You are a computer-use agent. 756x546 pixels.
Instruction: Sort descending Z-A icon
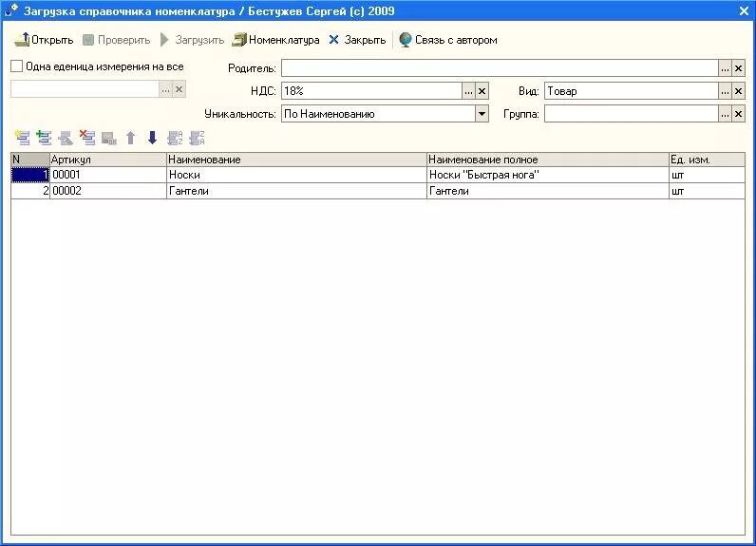[x=197, y=139]
